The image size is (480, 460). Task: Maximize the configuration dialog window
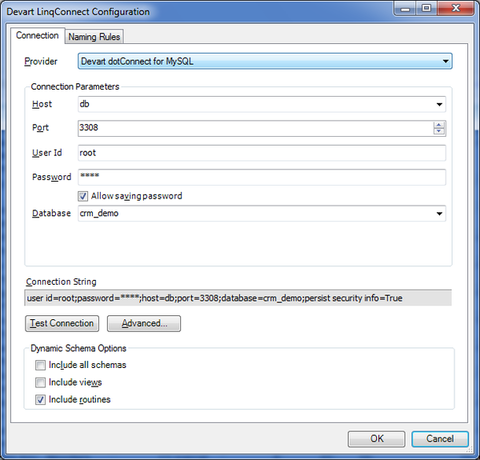pos(426,8)
